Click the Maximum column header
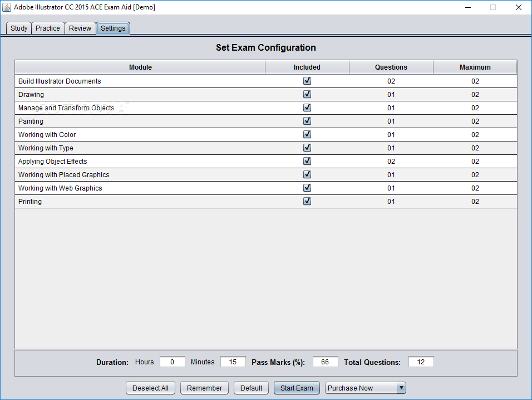 click(475, 67)
